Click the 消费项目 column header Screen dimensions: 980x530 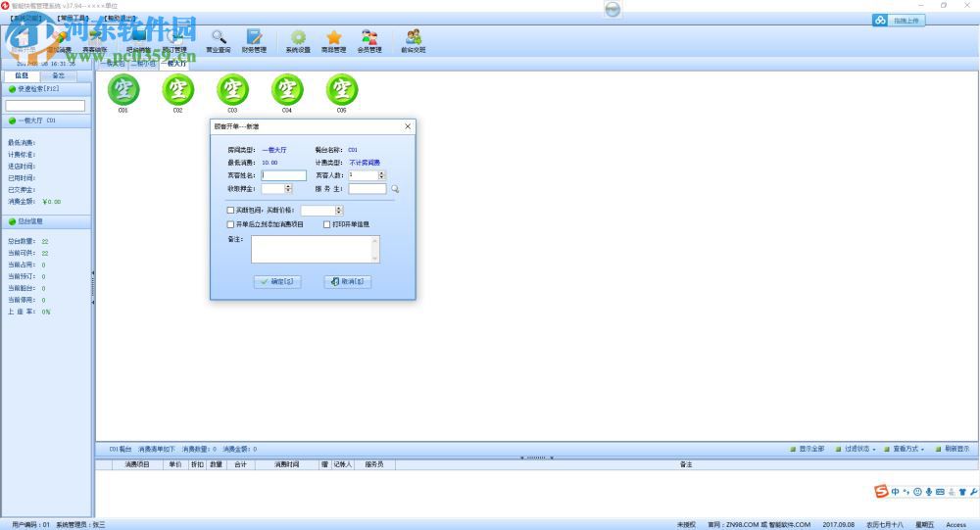pyautogui.click(x=137, y=464)
